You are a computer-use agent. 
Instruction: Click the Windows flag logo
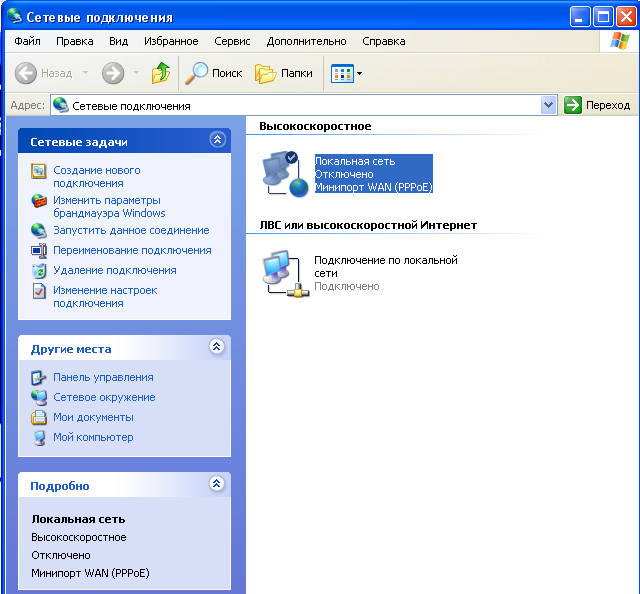[x=620, y=41]
